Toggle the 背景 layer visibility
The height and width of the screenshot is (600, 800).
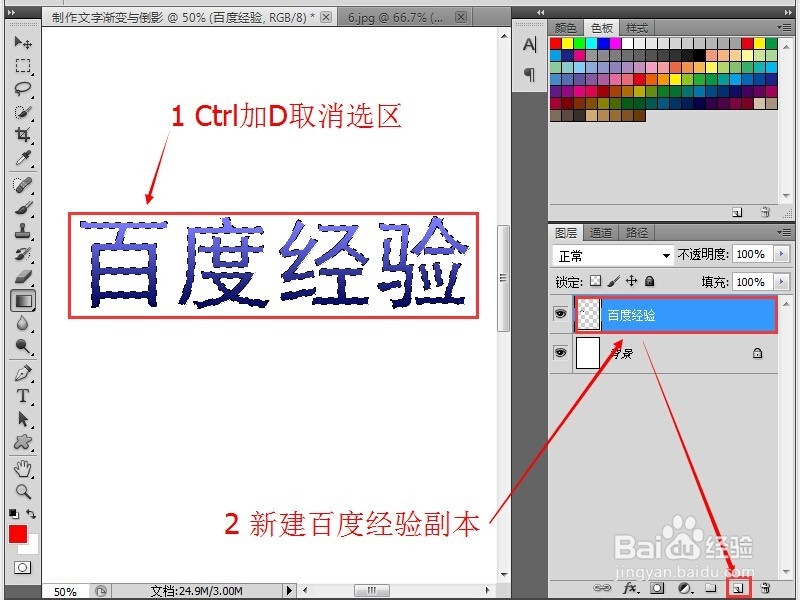[x=562, y=352]
